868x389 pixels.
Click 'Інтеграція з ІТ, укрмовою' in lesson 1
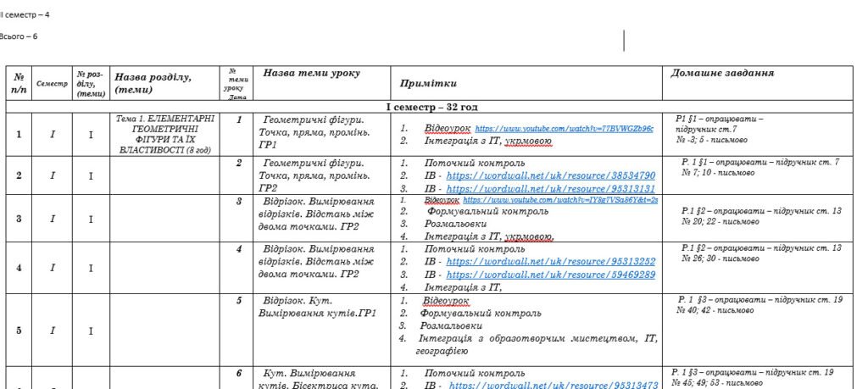487,142
